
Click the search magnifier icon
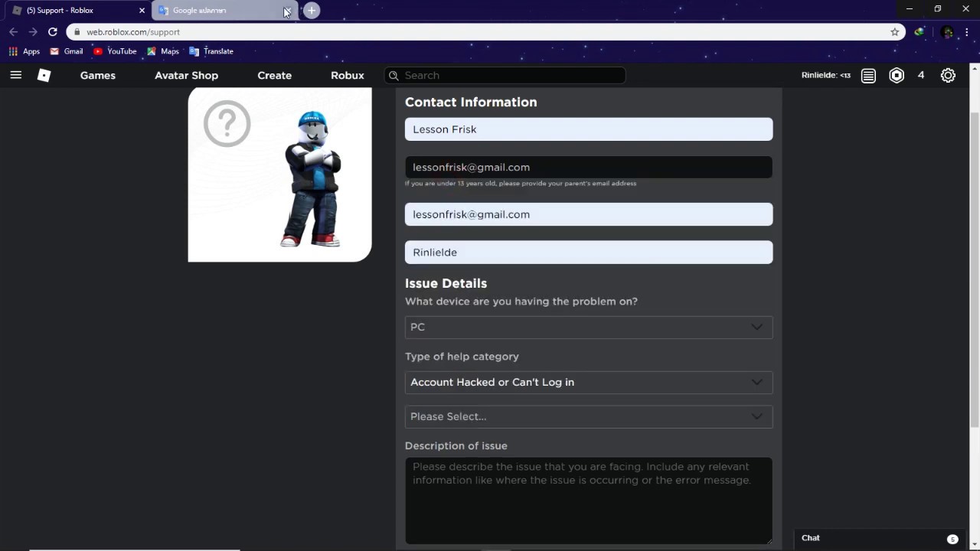pyautogui.click(x=394, y=76)
